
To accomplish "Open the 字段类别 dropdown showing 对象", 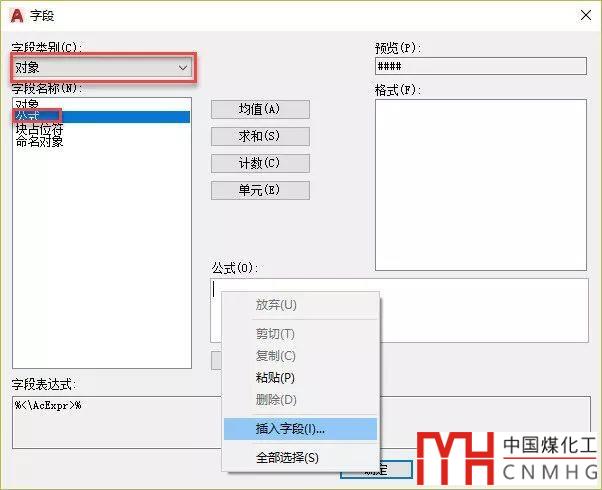I will pos(101,67).
